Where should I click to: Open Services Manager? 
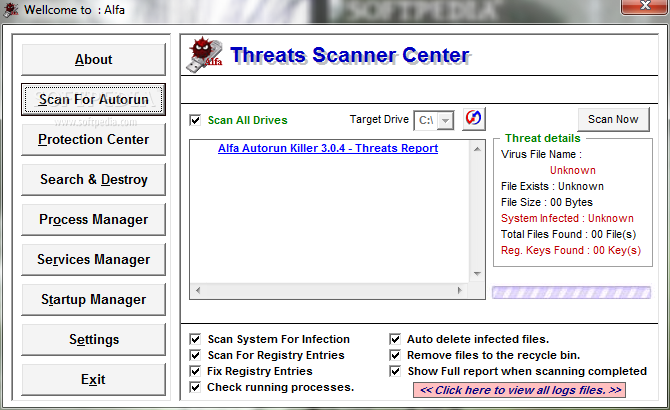(93, 259)
